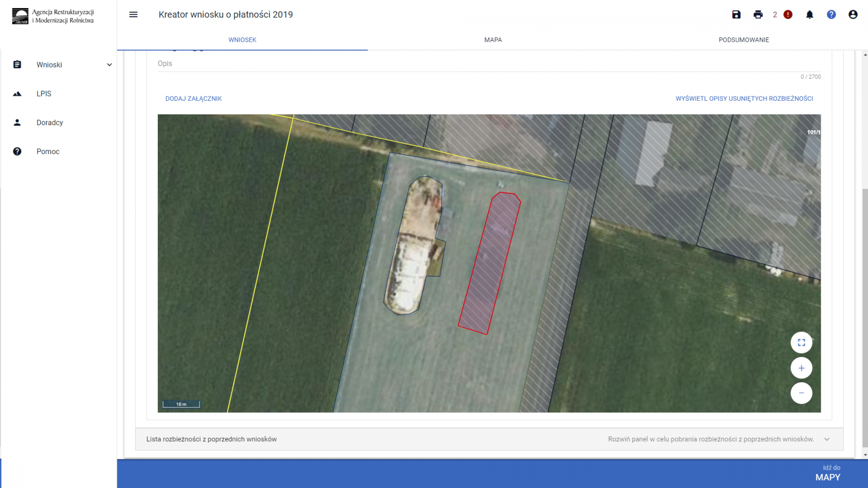
Task: Switch to the PODSUMOWANIE tab
Action: [x=743, y=40]
